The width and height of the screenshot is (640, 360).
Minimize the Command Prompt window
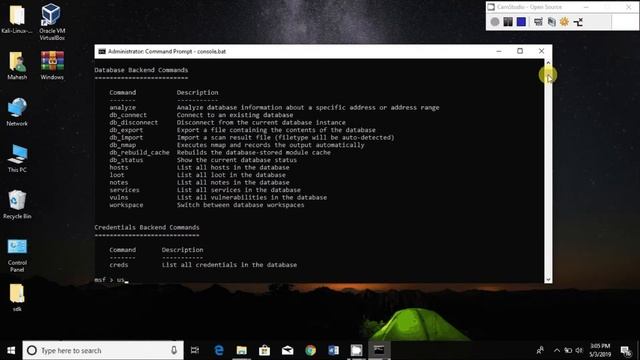(x=499, y=51)
